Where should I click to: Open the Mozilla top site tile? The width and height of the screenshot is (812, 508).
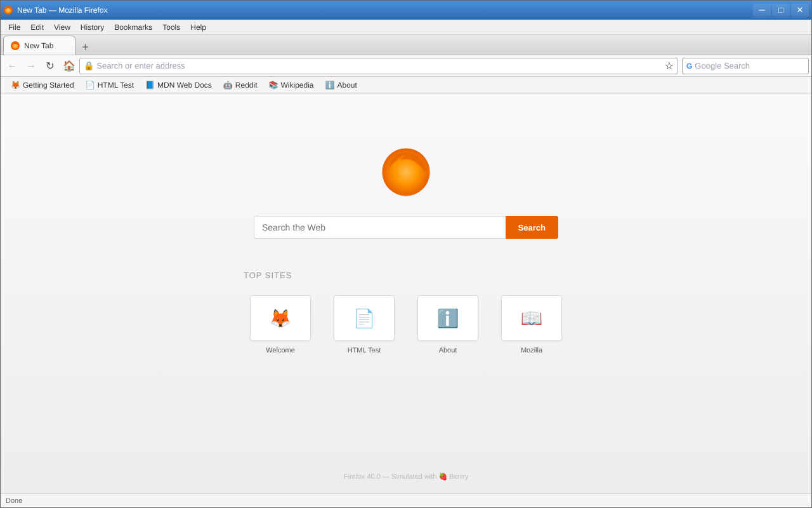click(532, 318)
